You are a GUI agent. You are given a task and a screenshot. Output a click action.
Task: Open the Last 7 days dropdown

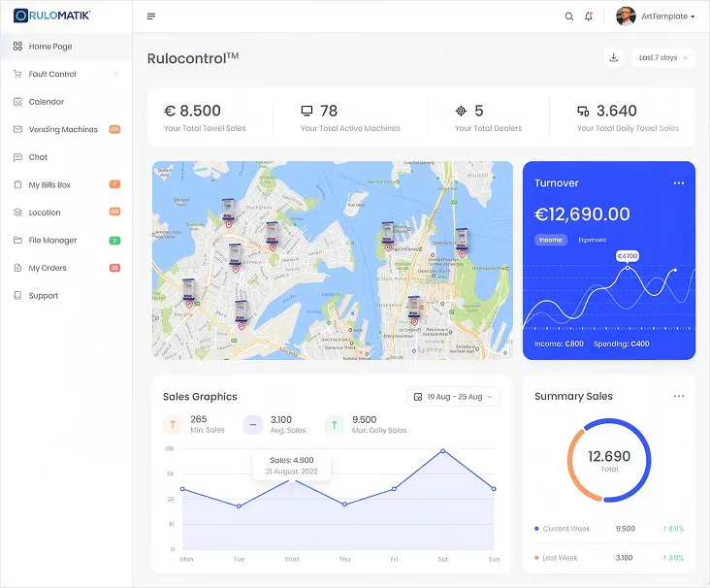(663, 57)
